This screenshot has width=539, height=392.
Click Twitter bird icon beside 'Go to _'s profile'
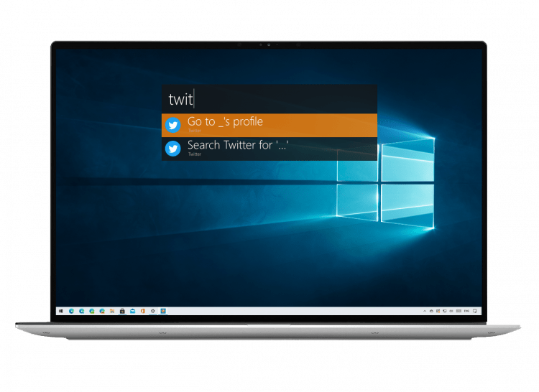(173, 125)
